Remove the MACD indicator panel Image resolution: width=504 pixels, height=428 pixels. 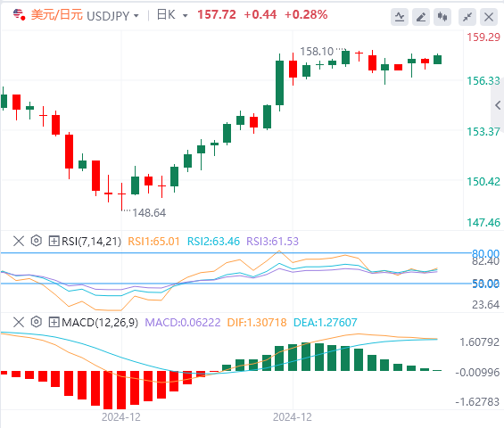pyautogui.click(x=19, y=322)
